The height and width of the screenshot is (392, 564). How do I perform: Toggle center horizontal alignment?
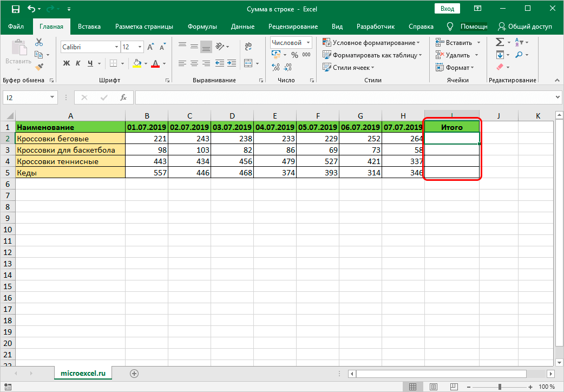click(194, 63)
